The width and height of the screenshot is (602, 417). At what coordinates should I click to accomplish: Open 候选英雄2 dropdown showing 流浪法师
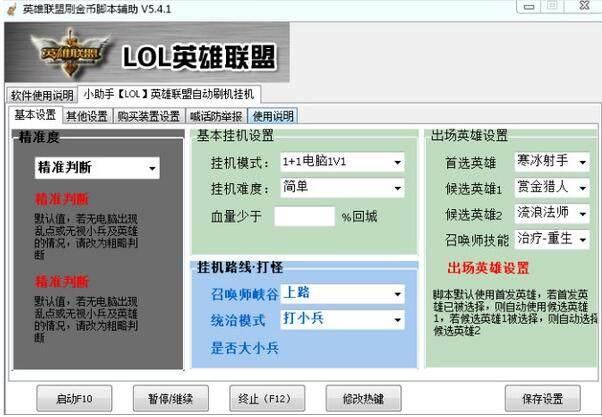point(552,213)
